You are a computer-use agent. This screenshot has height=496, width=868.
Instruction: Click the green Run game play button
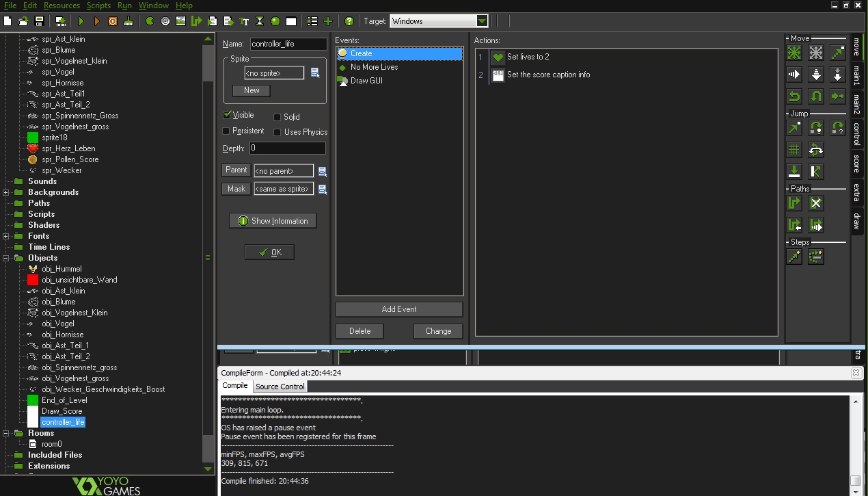tap(81, 21)
